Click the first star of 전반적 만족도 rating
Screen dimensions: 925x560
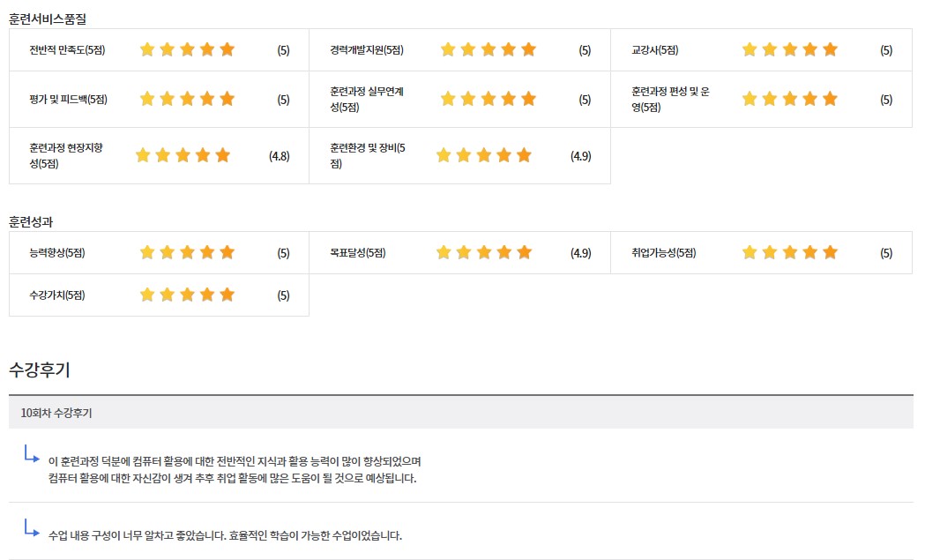pos(147,49)
